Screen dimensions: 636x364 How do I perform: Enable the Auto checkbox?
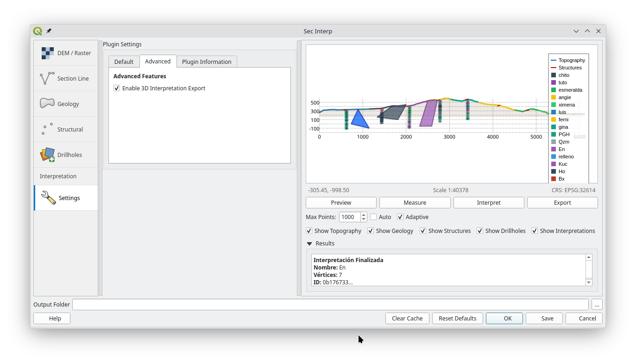(x=373, y=217)
